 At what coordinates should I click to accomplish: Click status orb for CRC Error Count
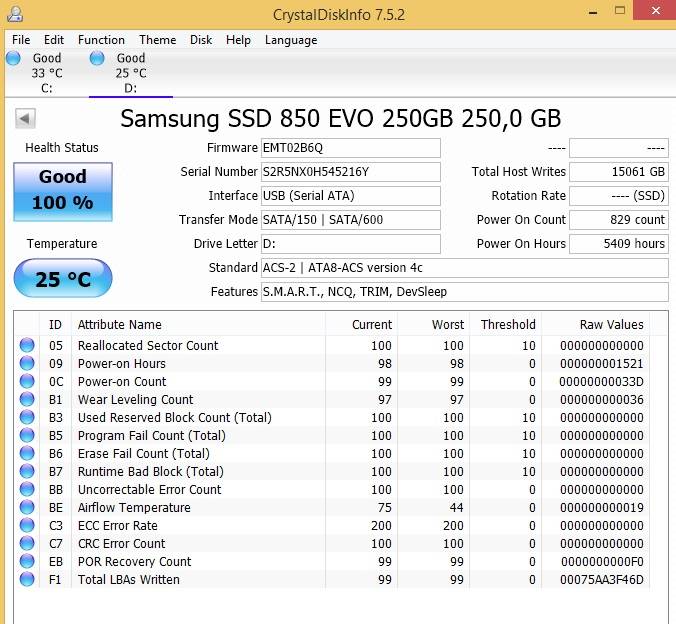pyautogui.click(x=27, y=544)
